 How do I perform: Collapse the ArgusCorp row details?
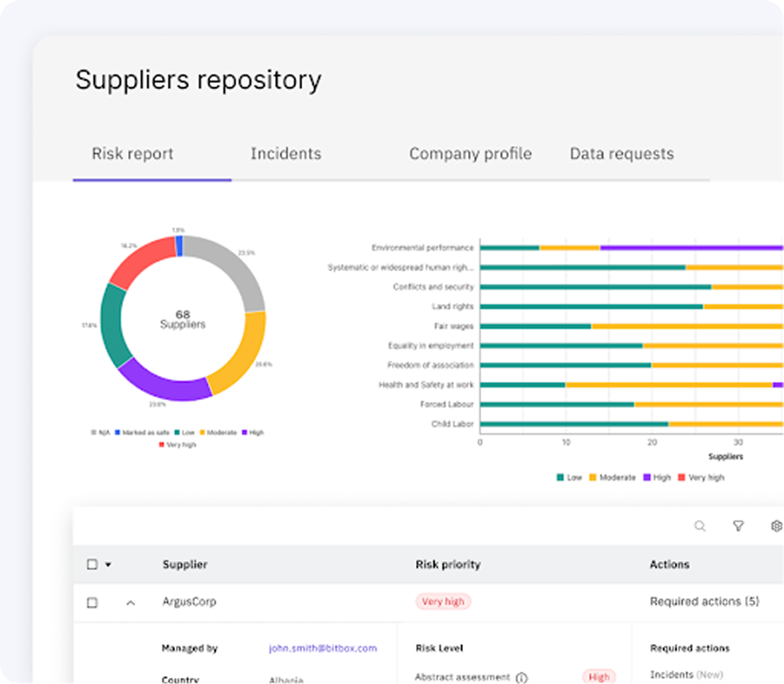[131, 602]
